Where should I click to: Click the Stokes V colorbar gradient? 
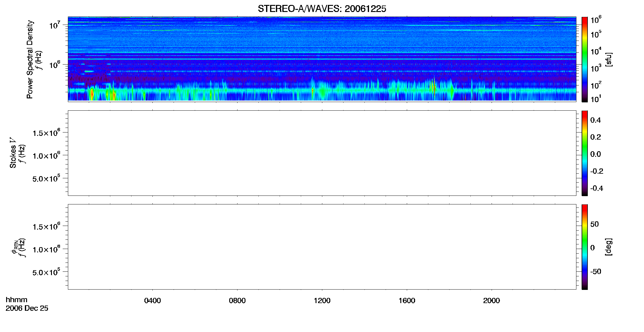(585, 153)
